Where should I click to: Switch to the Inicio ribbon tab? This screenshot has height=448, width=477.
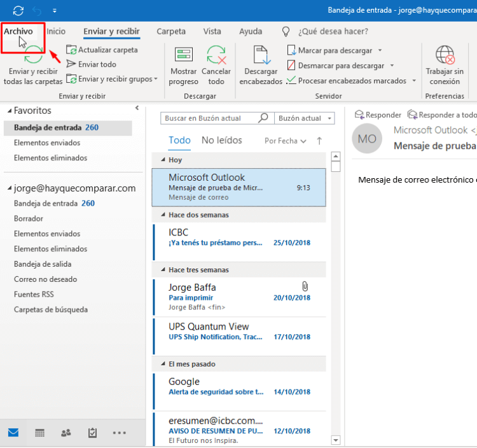click(56, 31)
